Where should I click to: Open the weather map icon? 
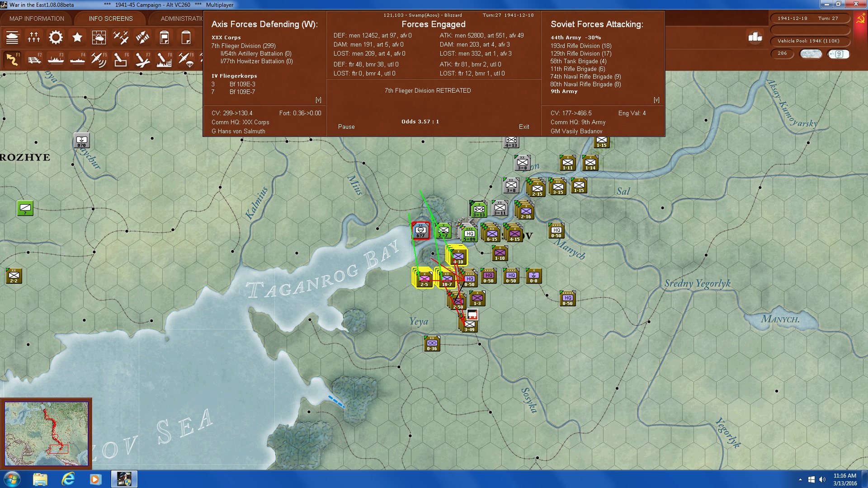click(x=99, y=38)
